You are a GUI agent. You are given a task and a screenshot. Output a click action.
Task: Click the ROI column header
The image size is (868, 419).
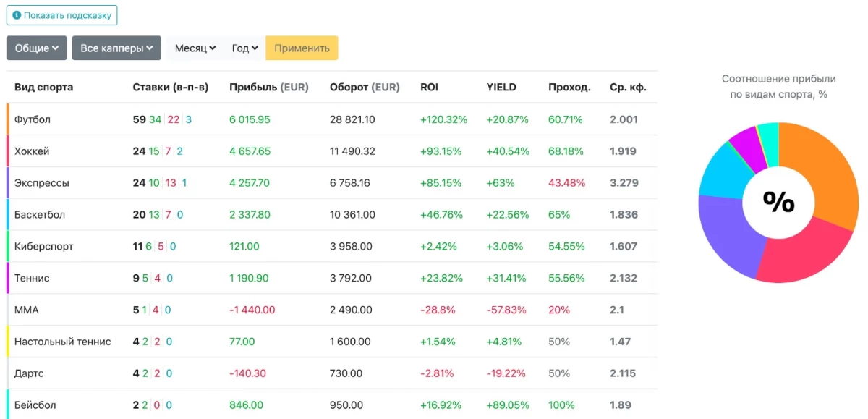click(429, 88)
